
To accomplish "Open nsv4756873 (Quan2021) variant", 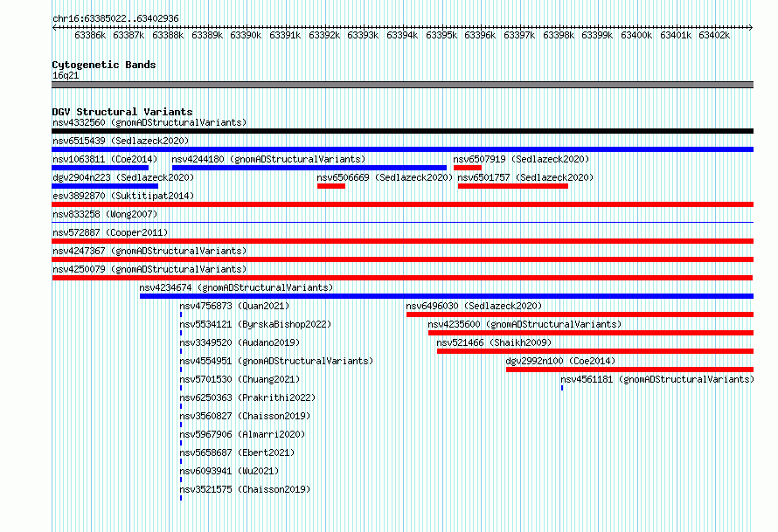I will (x=234, y=306).
